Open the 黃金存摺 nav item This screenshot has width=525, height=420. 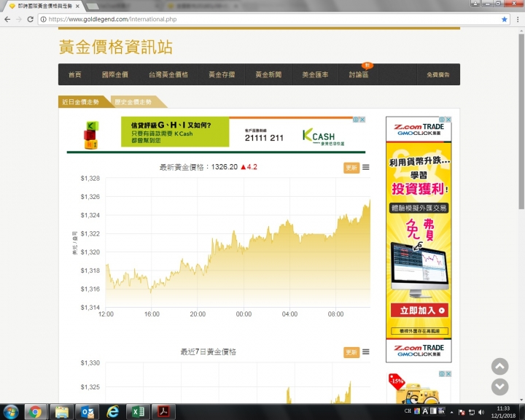pyautogui.click(x=222, y=74)
